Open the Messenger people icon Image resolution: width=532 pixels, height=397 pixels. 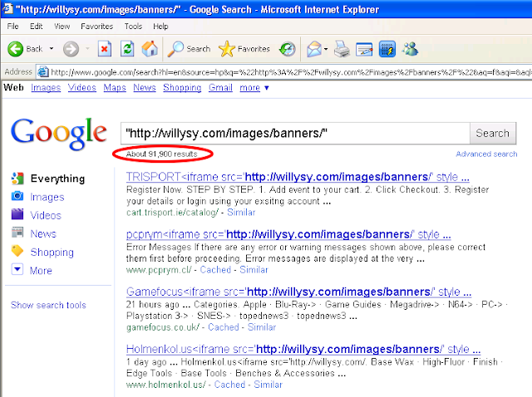point(410,49)
